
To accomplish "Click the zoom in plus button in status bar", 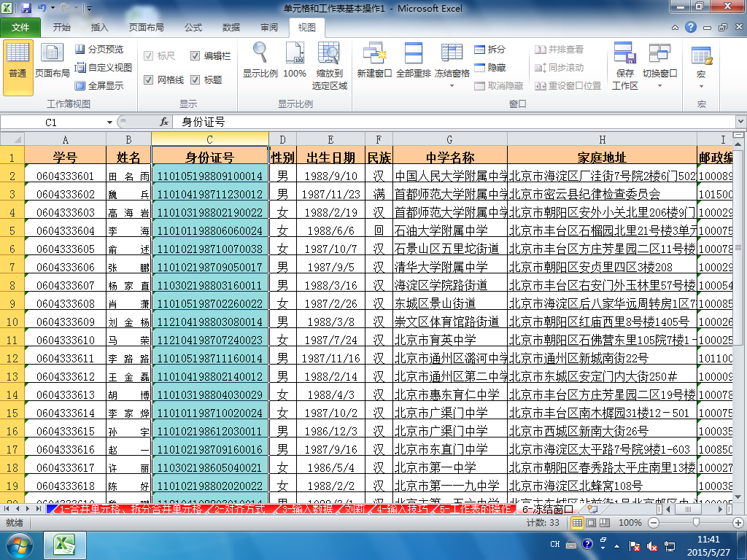I will coord(738,523).
